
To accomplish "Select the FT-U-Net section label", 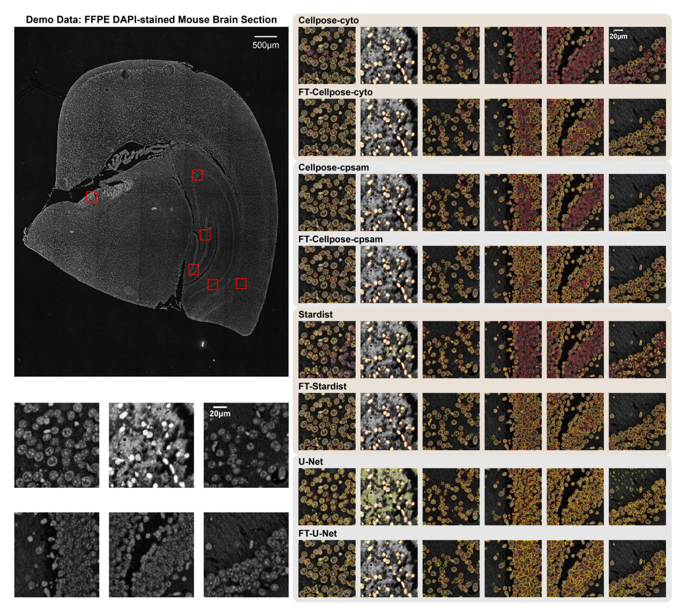I will pyautogui.click(x=318, y=533).
